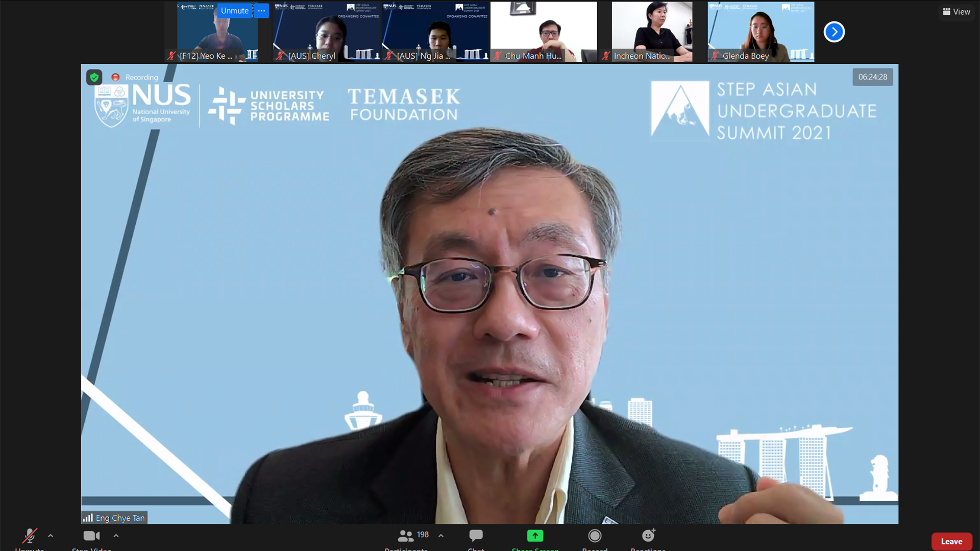
Task: Click the green Share Screen icon
Action: coord(535,536)
